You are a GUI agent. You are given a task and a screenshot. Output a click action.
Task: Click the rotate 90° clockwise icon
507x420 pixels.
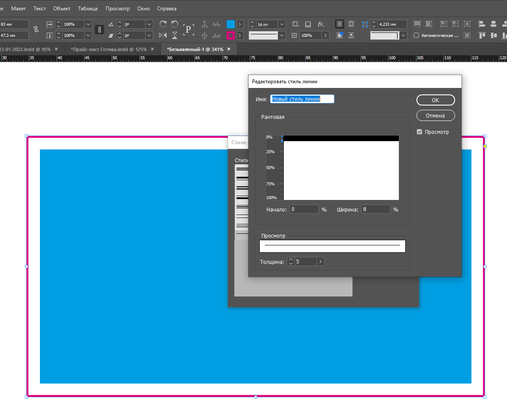(x=163, y=24)
